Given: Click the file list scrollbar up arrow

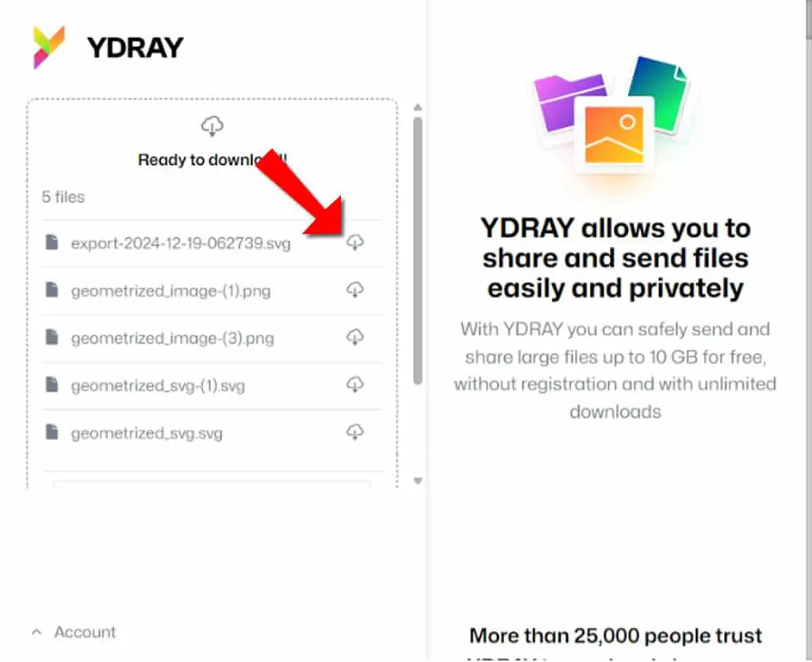Looking at the screenshot, I should point(418,107).
